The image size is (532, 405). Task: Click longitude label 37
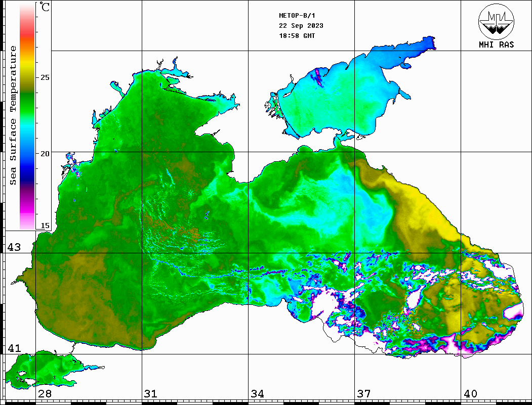tap(364, 393)
